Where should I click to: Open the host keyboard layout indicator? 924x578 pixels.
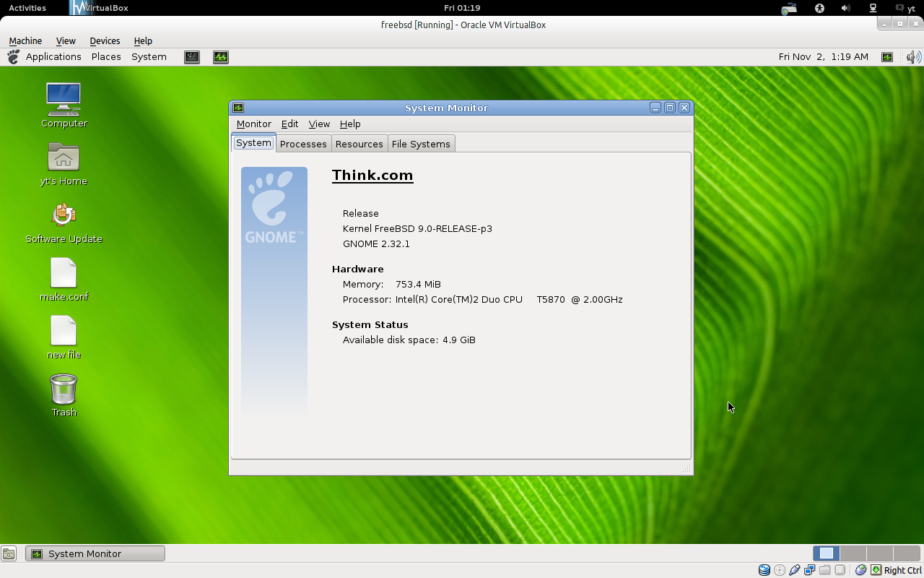coord(789,9)
